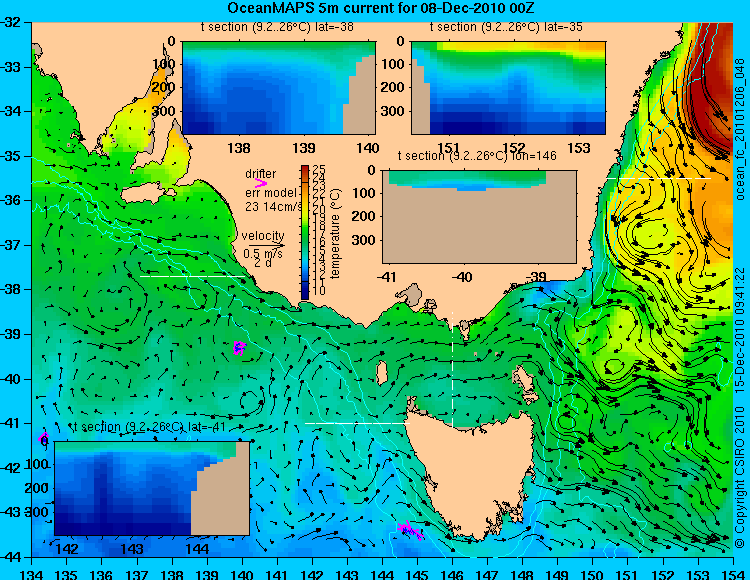Viewport: 750px width, 580px height.
Task: Click the 't section (9.2..26°C) lon=146' heading
Action: coord(477,156)
